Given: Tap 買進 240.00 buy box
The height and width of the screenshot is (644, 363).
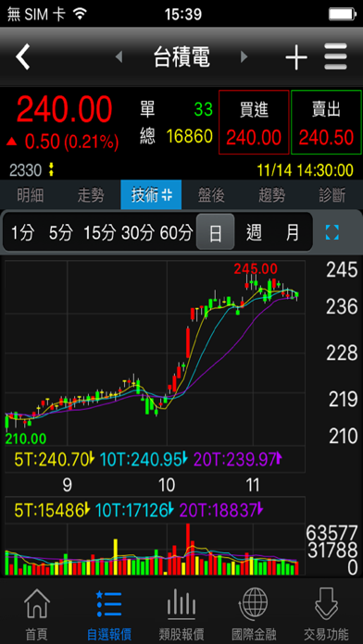Looking at the screenshot, I should (x=254, y=122).
